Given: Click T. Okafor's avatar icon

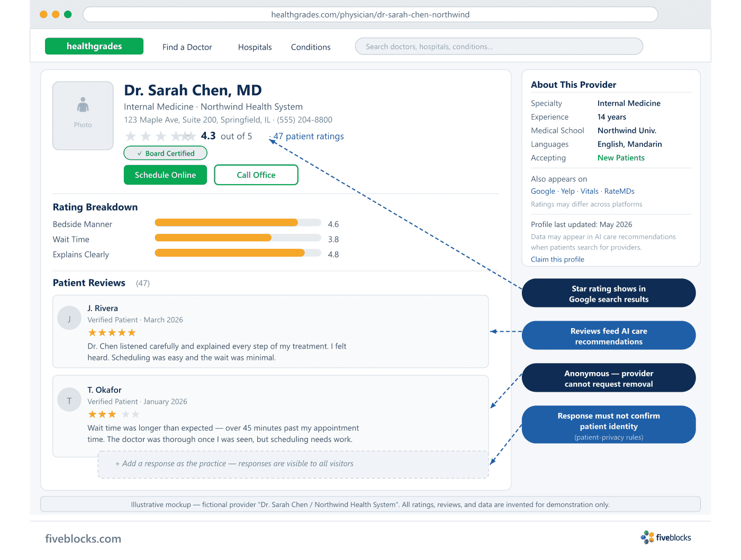Looking at the screenshot, I should pyautogui.click(x=69, y=400).
